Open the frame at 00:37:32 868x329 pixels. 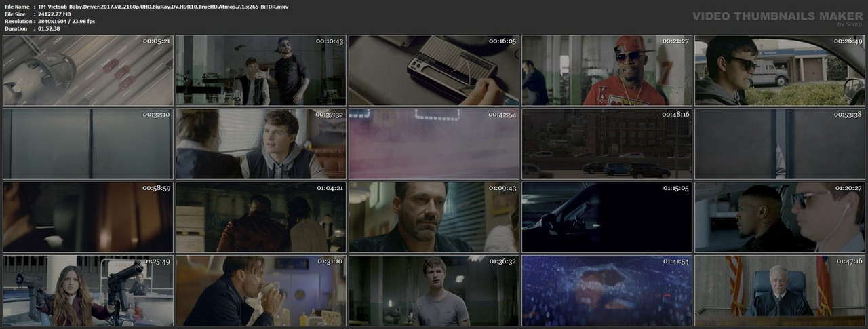[261, 144]
